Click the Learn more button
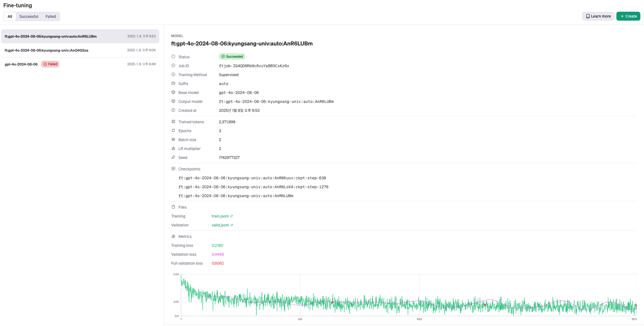The width and height of the screenshot is (644, 326). click(598, 16)
